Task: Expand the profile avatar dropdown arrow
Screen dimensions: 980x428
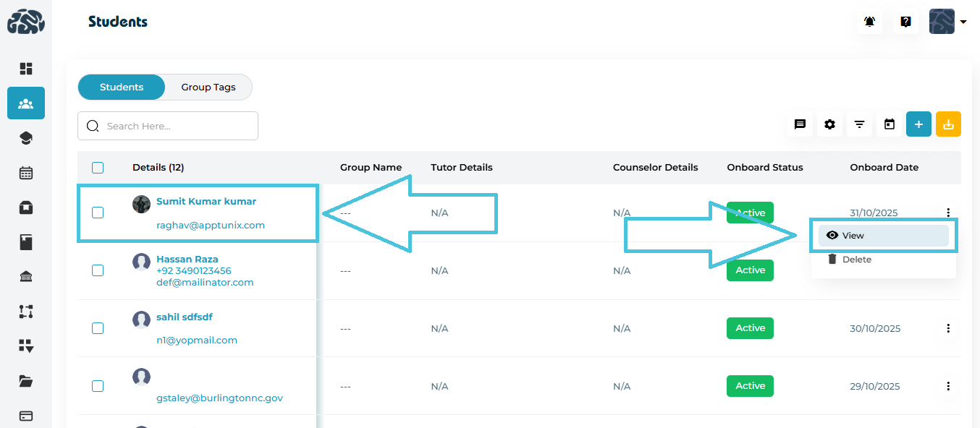Action: coord(963,22)
